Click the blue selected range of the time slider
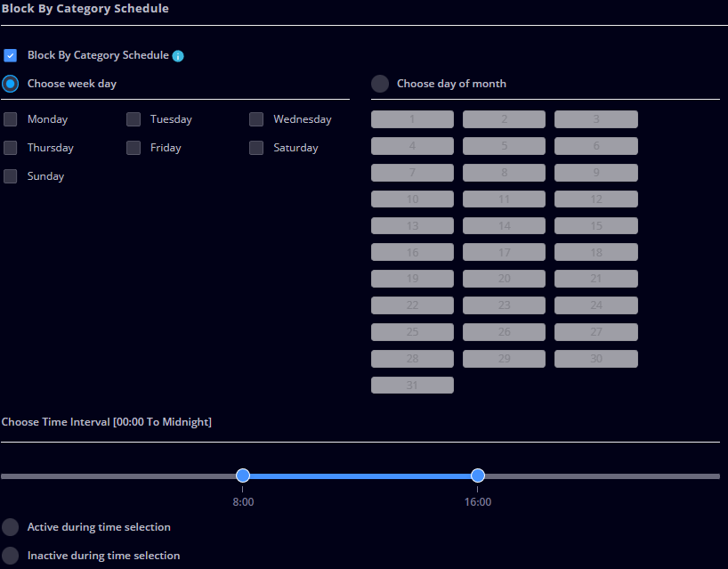Screen dimensions: 728x569 [x=360, y=476]
